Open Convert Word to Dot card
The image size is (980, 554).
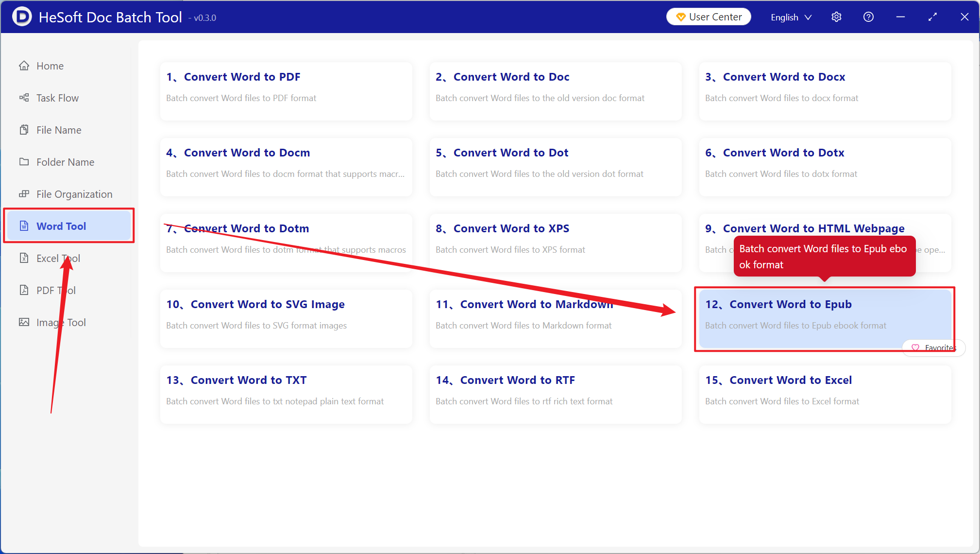(x=556, y=167)
